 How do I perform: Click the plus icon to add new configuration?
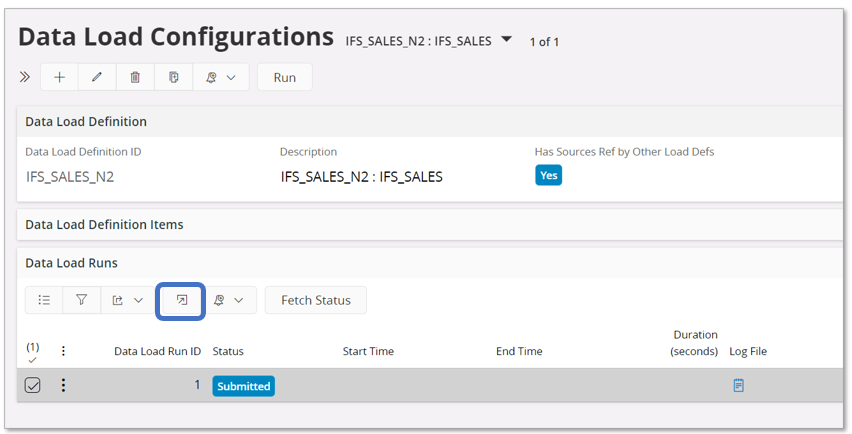coord(59,78)
